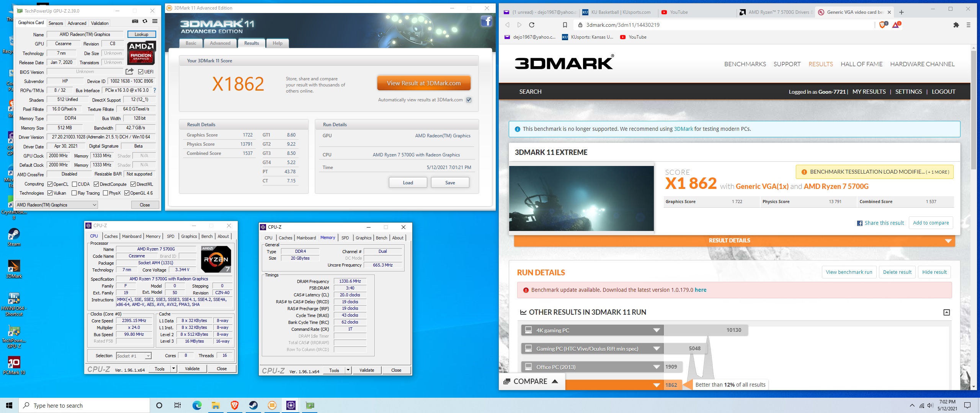Click Add to compare button
Viewport: 980px width, 413px height.
pyautogui.click(x=931, y=223)
